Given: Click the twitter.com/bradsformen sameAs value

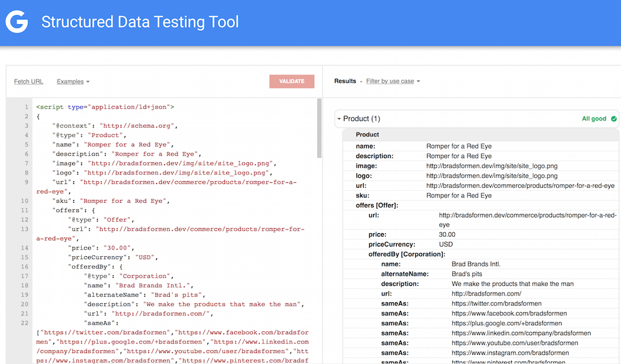Looking at the screenshot, I should point(497,304).
